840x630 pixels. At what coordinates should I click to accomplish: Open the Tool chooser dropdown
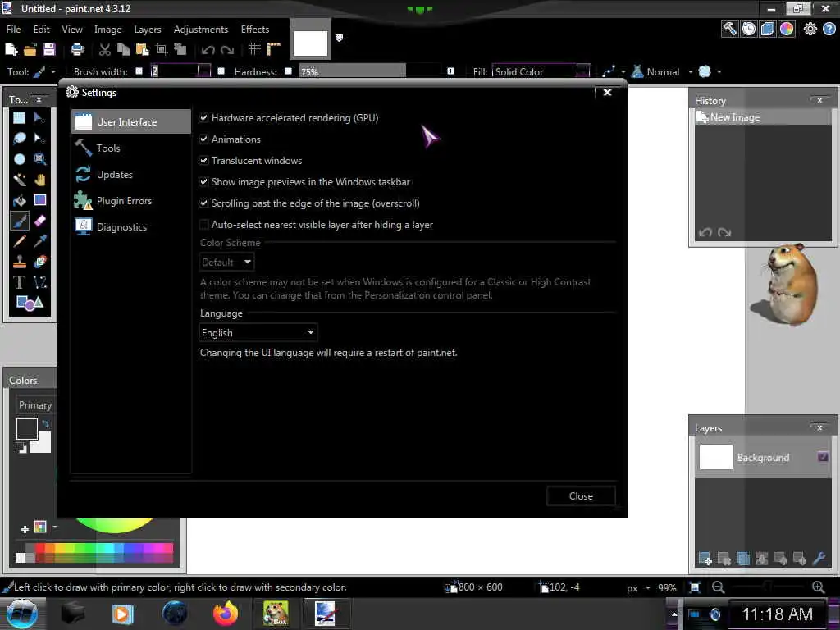pyautogui.click(x=45, y=71)
